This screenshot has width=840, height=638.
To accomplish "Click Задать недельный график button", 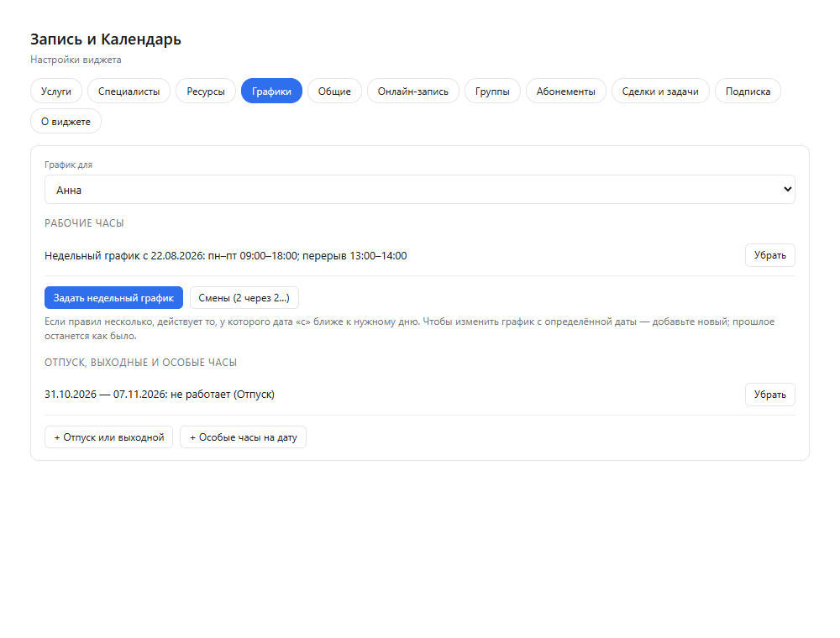I will pos(113,297).
